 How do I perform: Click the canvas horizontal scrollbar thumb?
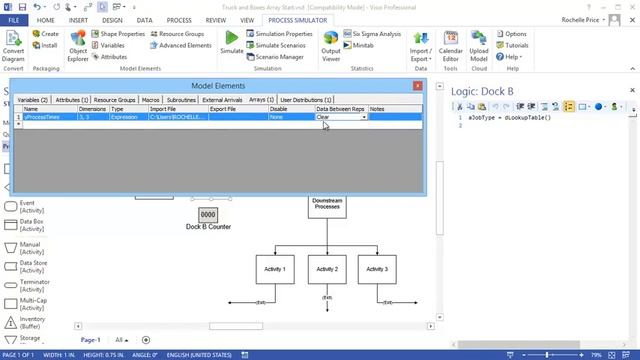coord(236,326)
